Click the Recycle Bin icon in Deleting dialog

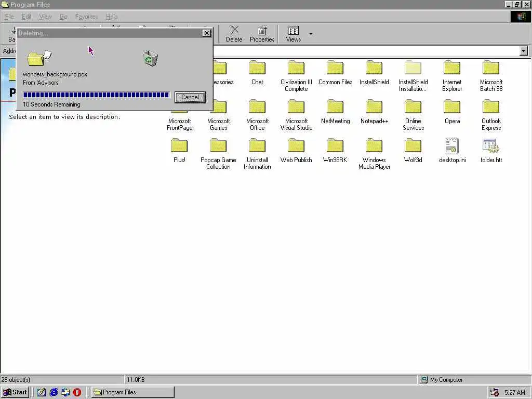[150, 58]
